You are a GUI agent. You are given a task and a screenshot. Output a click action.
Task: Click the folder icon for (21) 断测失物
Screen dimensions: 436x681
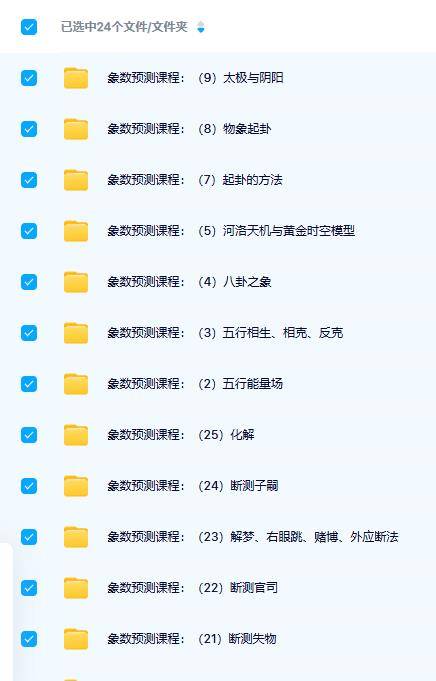76,639
